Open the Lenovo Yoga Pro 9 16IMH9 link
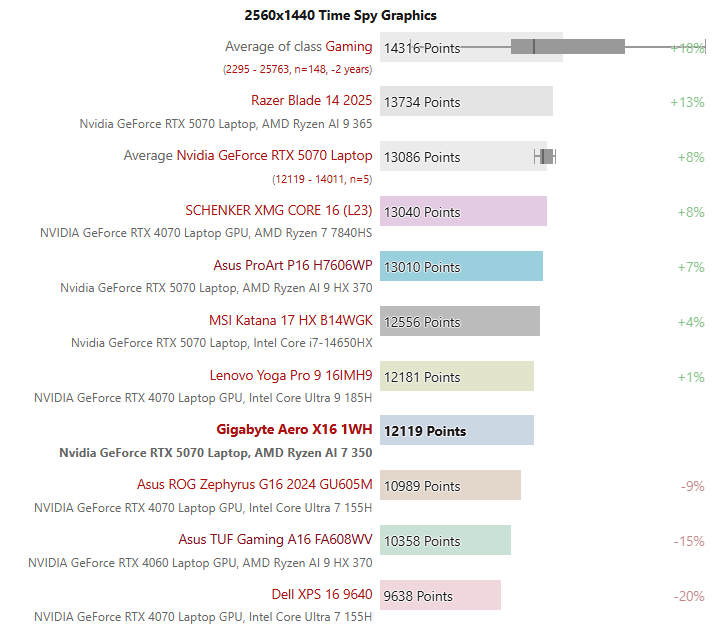The image size is (715, 624). [291, 375]
